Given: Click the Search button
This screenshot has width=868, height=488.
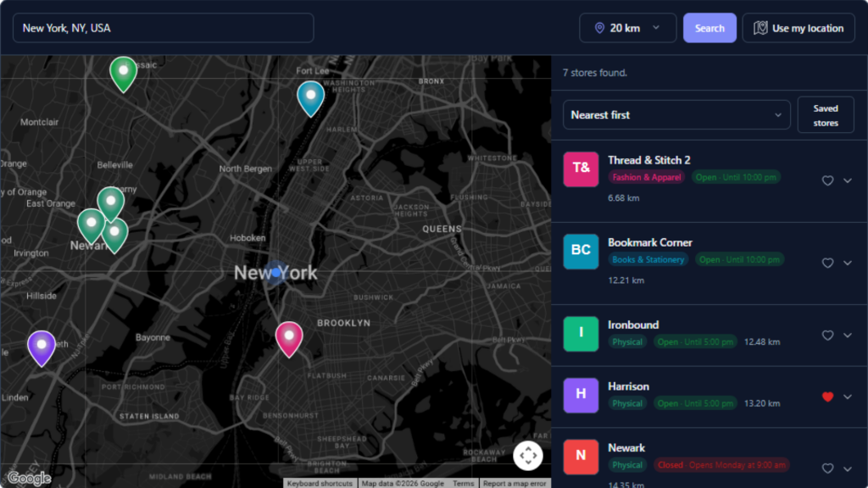Looking at the screenshot, I should pos(709,28).
